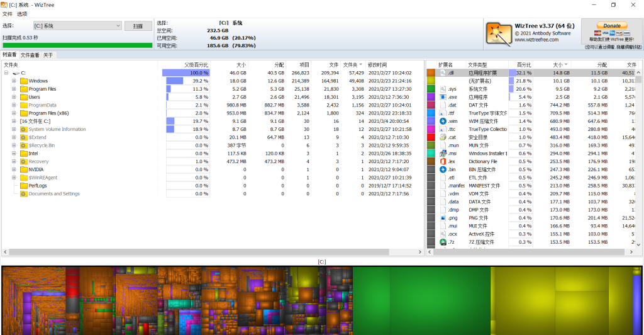Screen dimensions: 644x335
Task: Click the ActiveX 控件 file type entry
Action: pyautogui.click(x=481, y=234)
